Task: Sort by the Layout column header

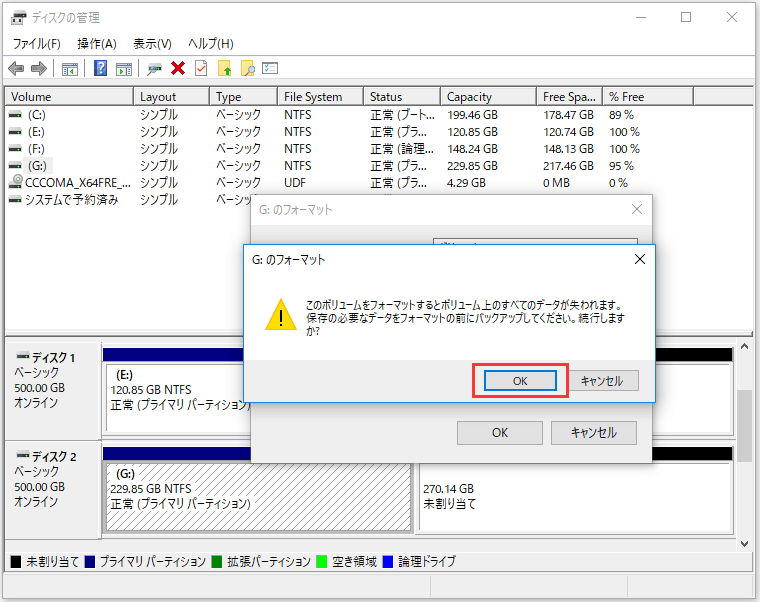Action: (172, 96)
